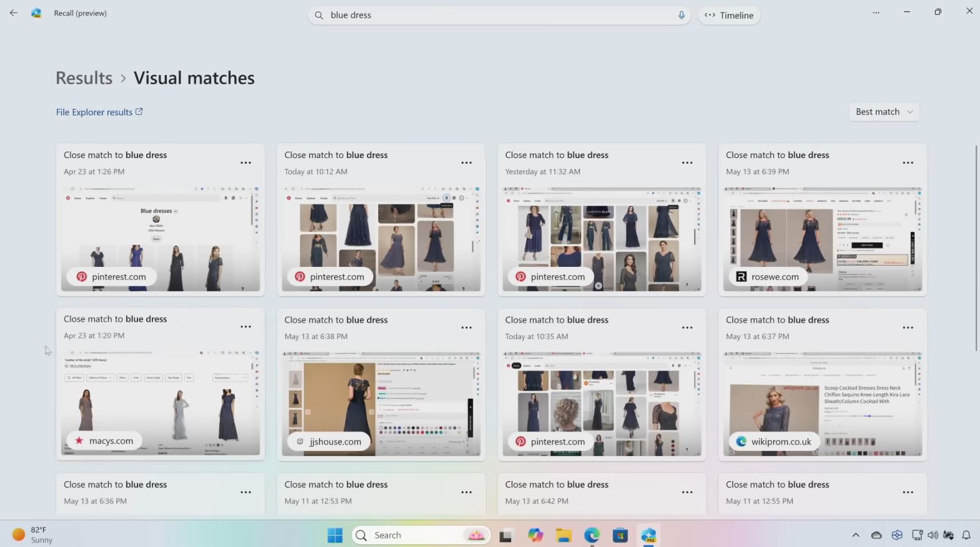Open options for jjshouse.com snapshot
Screen dimensions: 980x547
[467, 328]
